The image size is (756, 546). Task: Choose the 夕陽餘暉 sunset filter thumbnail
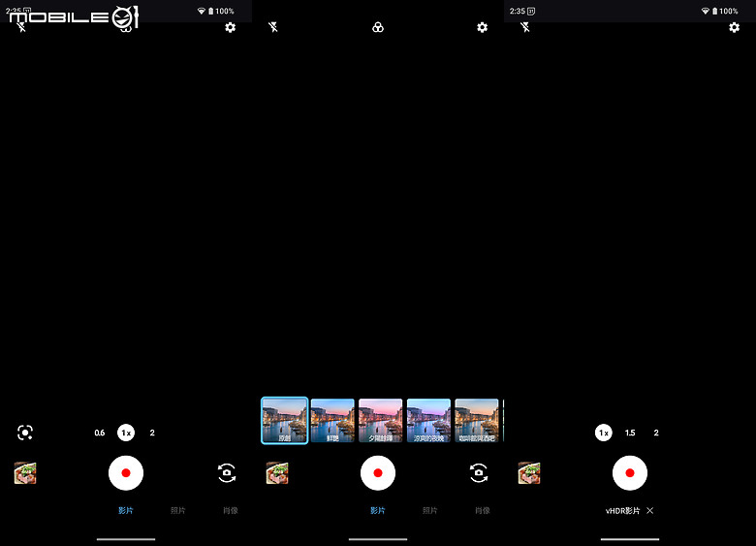[x=380, y=421]
